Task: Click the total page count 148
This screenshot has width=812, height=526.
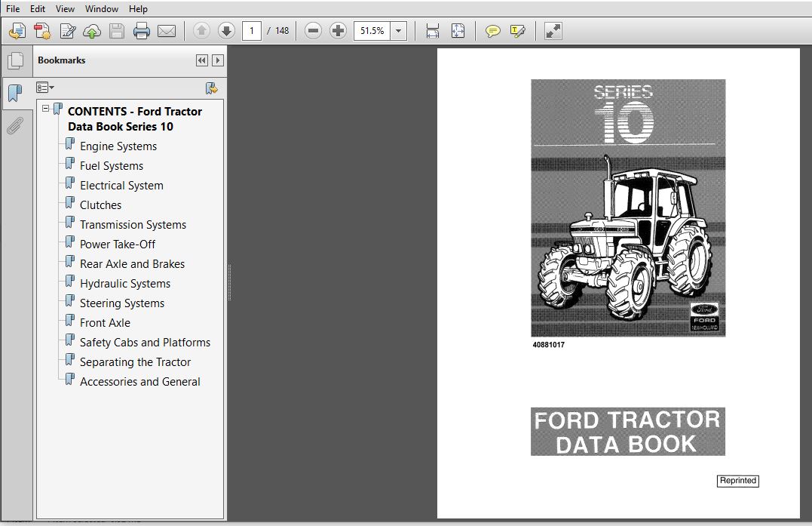Action: [282, 31]
